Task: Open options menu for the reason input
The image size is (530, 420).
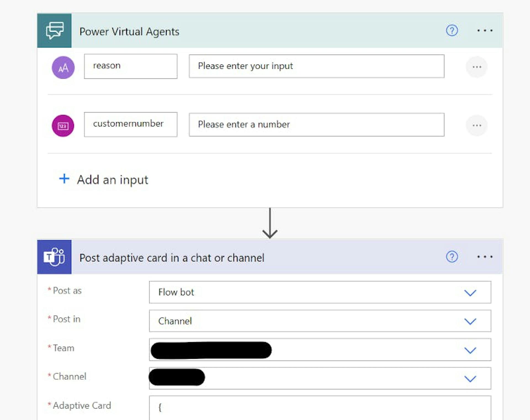Action: 476,67
